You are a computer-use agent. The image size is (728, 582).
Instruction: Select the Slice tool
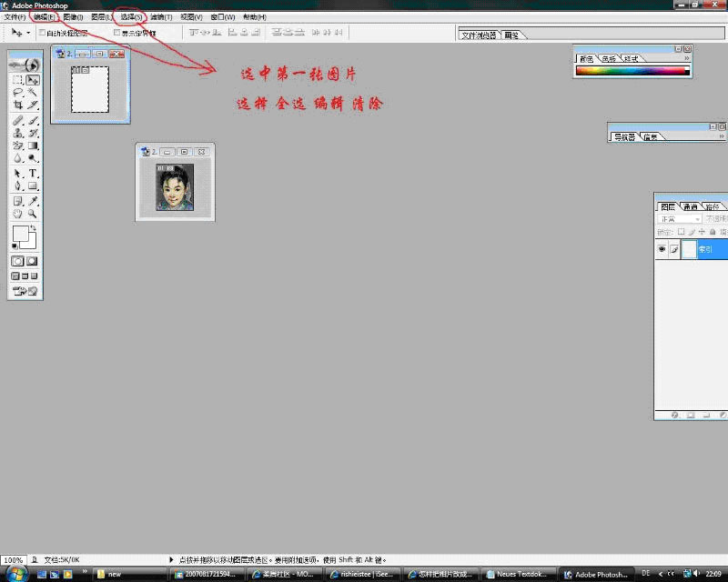point(33,105)
